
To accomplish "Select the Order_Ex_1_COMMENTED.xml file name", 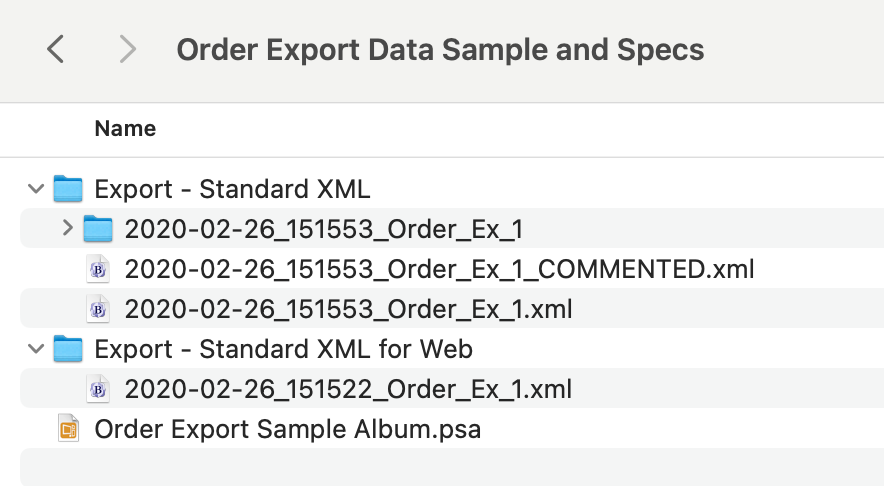I will [x=439, y=269].
